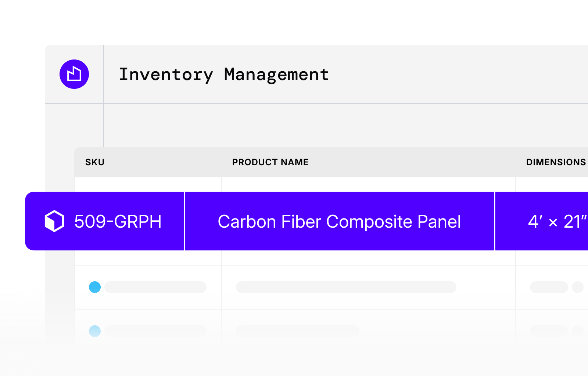Select the 509-GRPH SKU text
The image size is (588, 376).
pyautogui.click(x=118, y=221)
